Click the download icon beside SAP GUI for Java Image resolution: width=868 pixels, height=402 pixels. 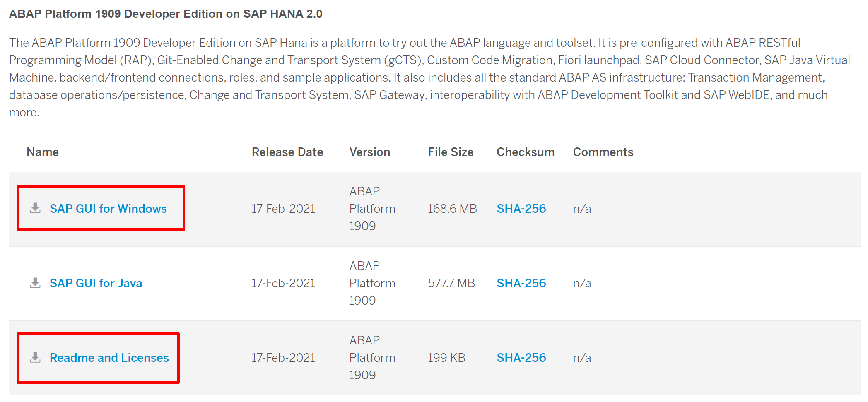[35, 283]
